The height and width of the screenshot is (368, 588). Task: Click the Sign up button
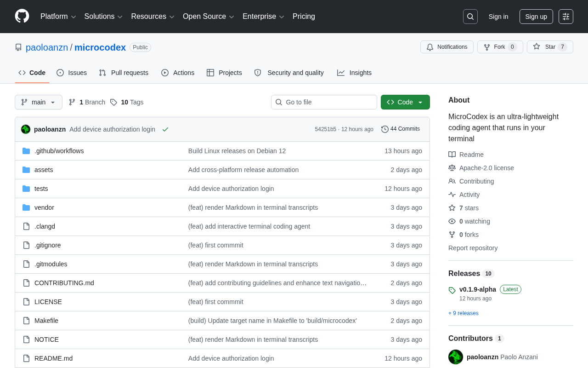(536, 17)
